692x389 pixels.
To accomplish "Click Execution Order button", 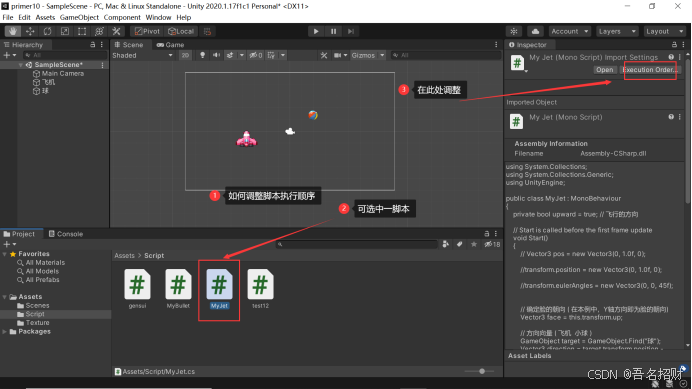I will coord(650,70).
